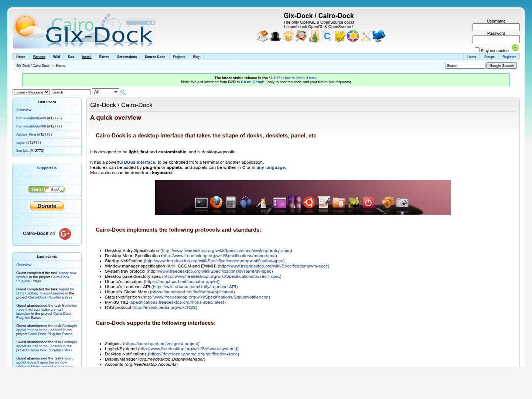The width and height of the screenshot is (532, 399).
Task: Open the Screenshots menu item
Action: (x=127, y=57)
